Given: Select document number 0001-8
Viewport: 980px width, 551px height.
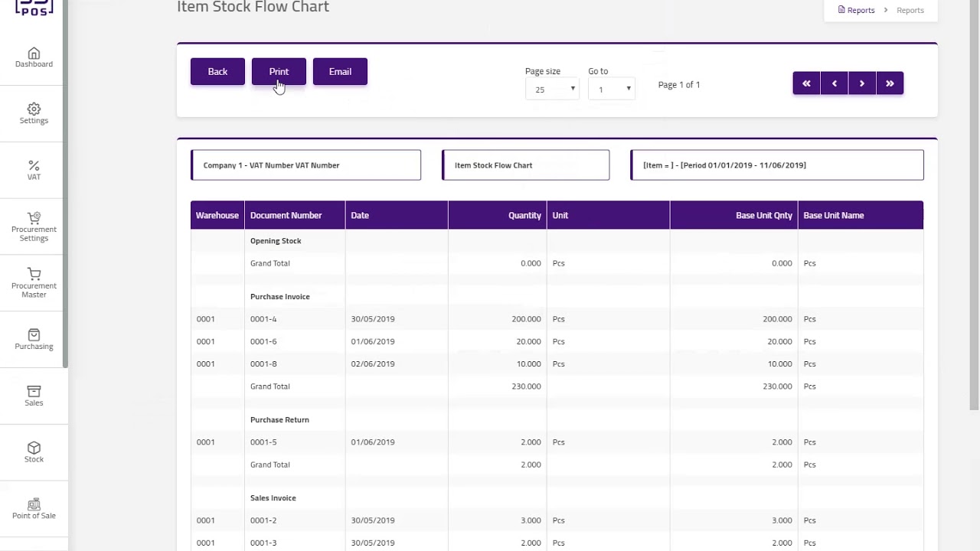Looking at the screenshot, I should point(263,364).
